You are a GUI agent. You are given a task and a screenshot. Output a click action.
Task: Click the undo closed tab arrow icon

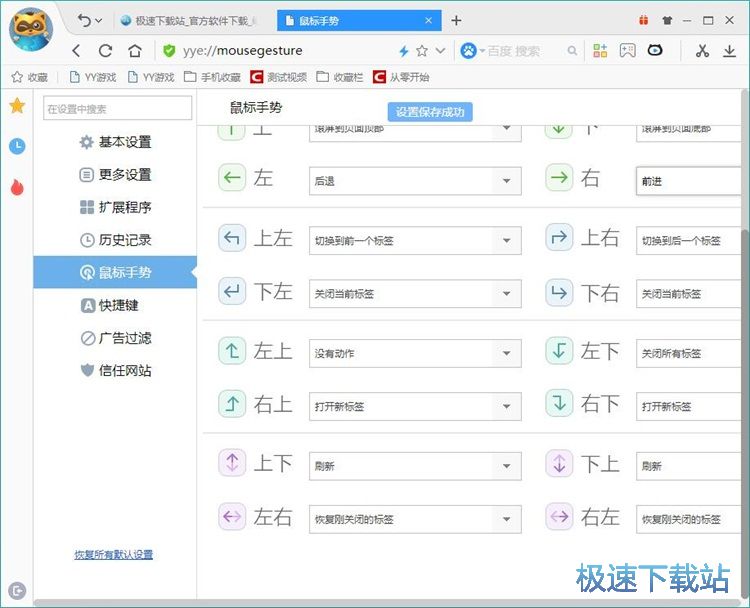[84, 21]
